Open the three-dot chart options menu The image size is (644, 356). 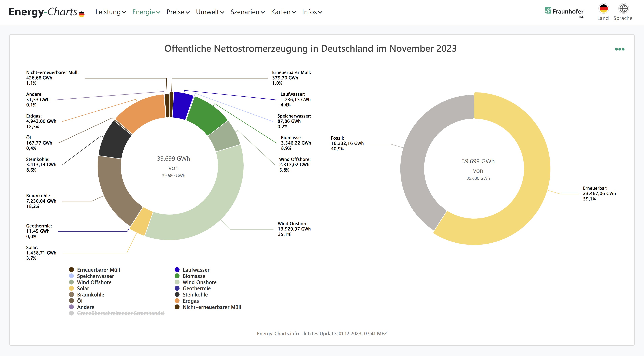[x=620, y=49]
